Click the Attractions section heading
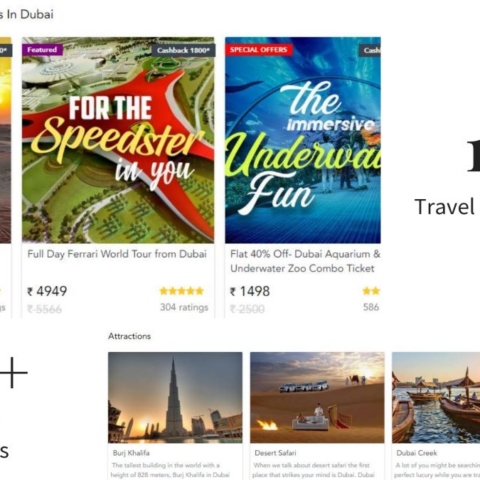This screenshot has width=480, height=480. click(x=129, y=336)
